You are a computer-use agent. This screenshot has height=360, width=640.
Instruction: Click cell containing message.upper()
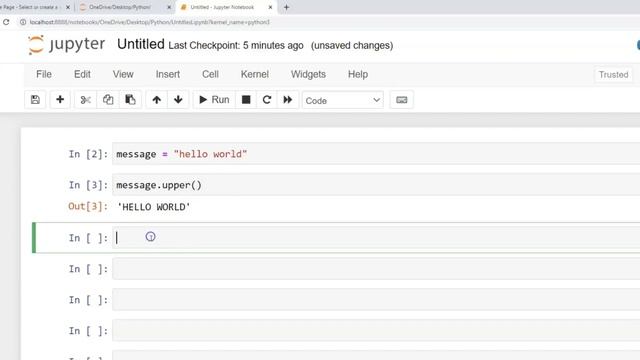[x=376, y=185]
